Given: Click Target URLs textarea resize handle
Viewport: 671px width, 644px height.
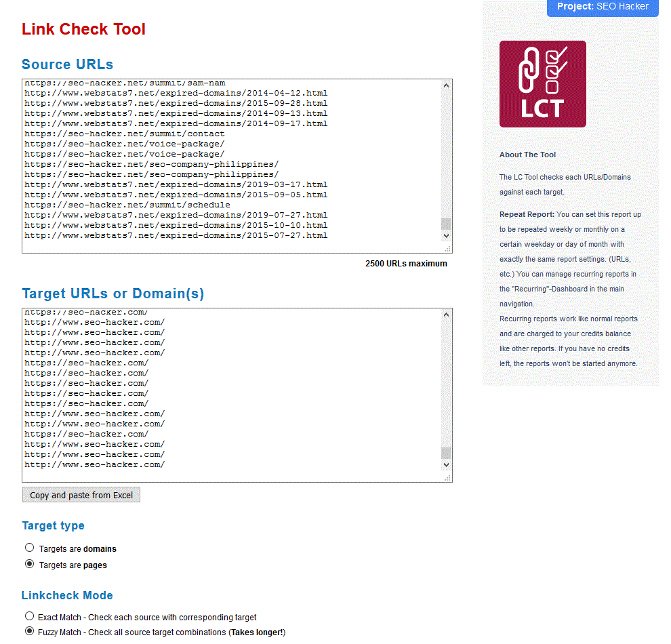Looking at the screenshot, I should [x=448, y=478].
